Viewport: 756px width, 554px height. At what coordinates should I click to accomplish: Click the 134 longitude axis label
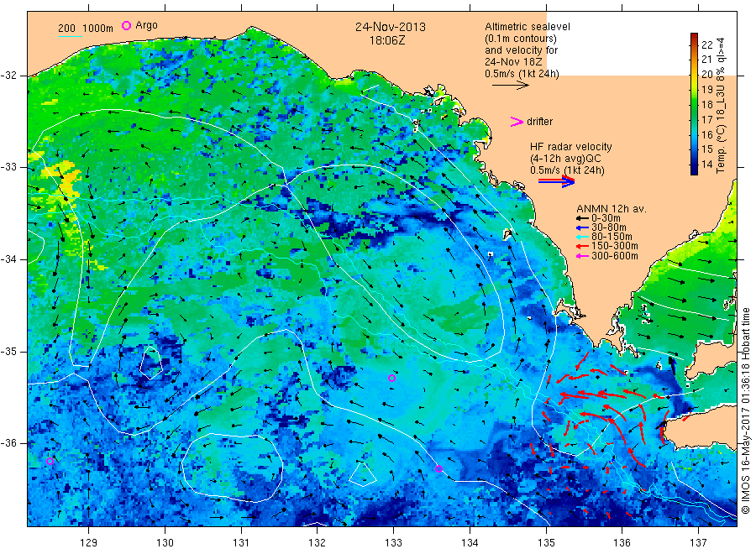[x=470, y=543]
